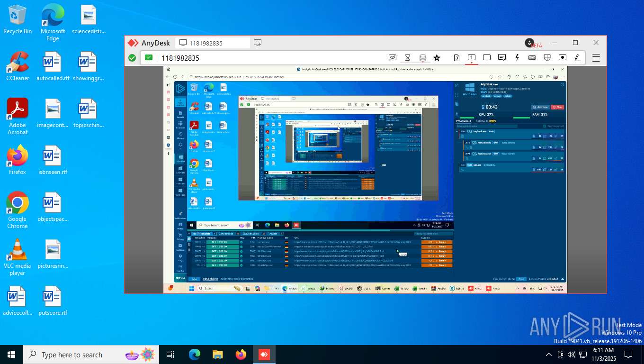Click the lightning bolt actions icon
Image resolution: width=644 pixels, height=364 pixels.
coord(517,58)
